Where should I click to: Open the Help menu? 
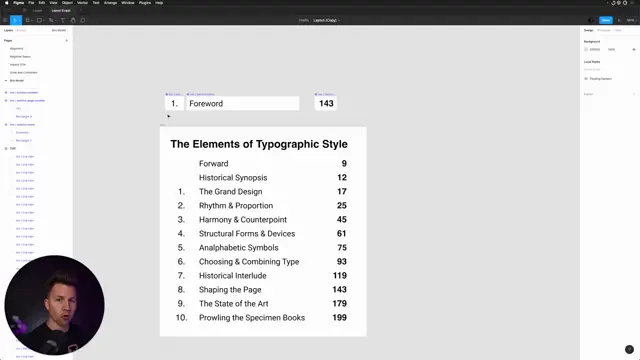(159, 2)
